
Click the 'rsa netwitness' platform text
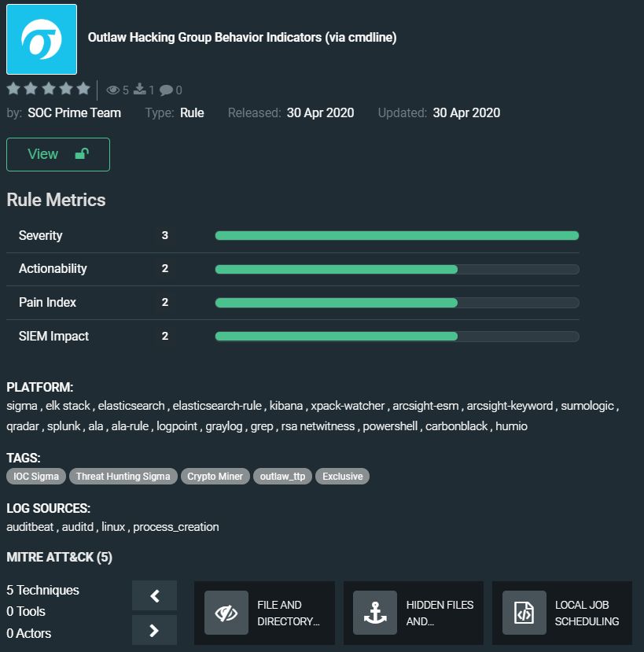pos(318,426)
